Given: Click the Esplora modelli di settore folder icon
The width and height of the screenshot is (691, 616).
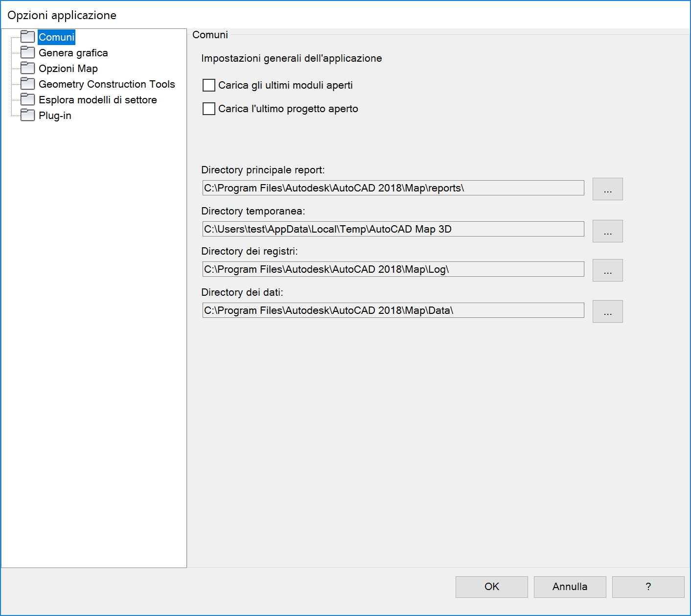Looking at the screenshot, I should pyautogui.click(x=27, y=99).
